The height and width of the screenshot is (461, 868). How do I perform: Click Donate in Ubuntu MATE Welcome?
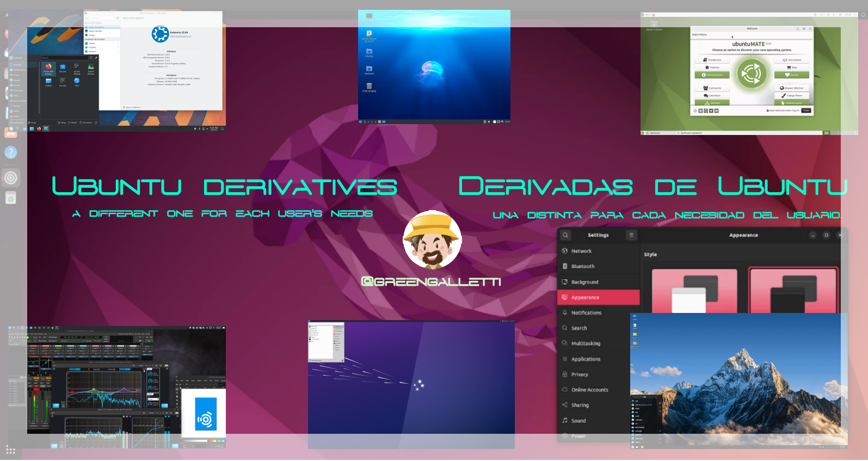[x=792, y=75]
